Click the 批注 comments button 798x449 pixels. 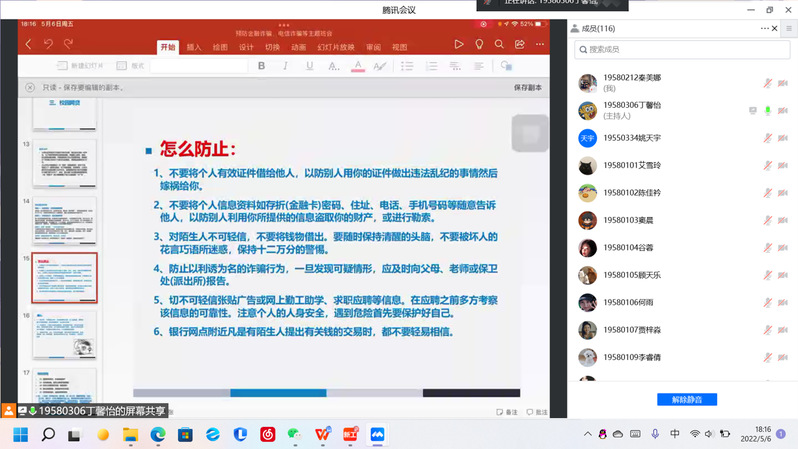click(x=537, y=412)
